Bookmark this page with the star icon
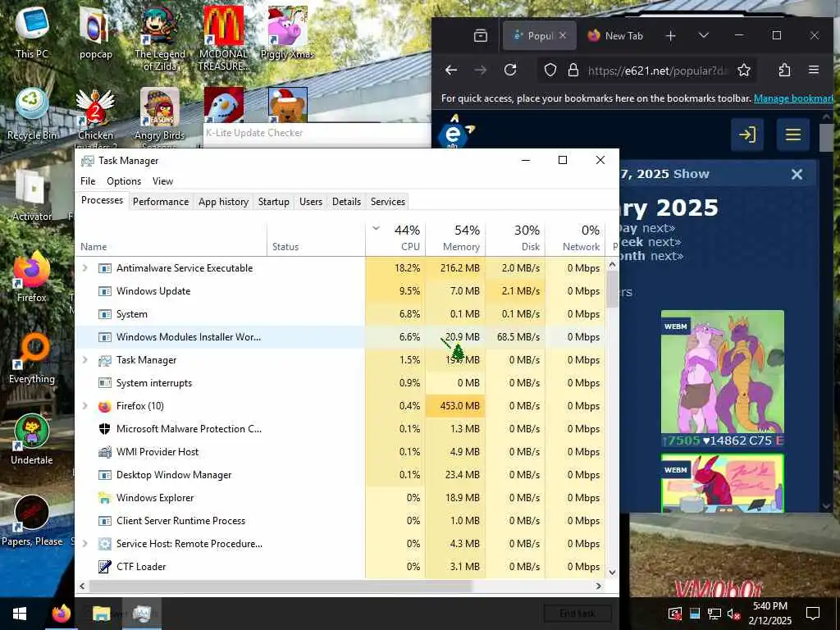840x630 pixels. [x=743, y=70]
